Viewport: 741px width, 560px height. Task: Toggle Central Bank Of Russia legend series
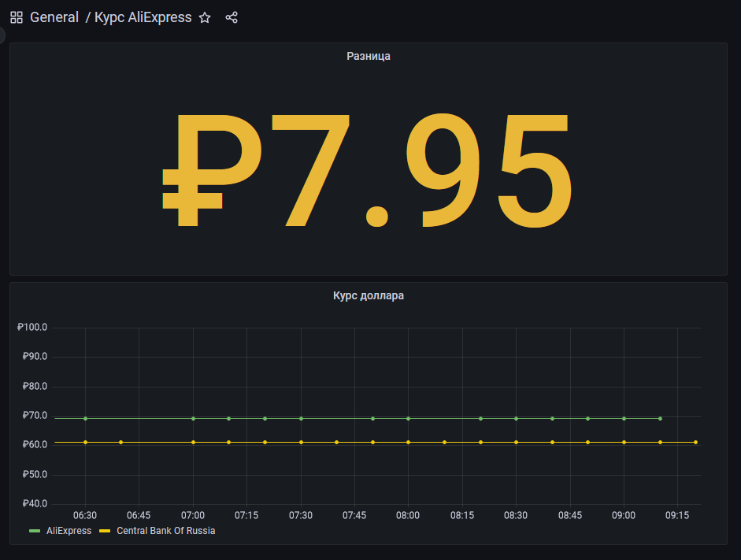[165, 531]
